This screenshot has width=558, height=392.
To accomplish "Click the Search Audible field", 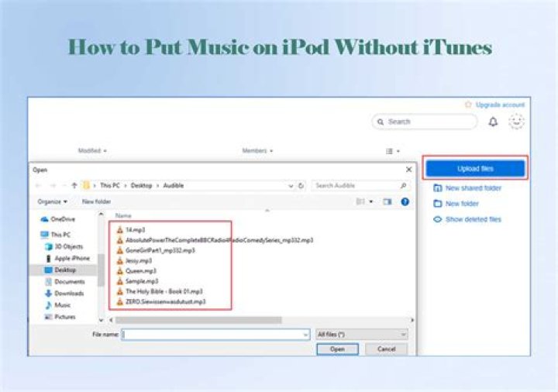I will [361, 186].
